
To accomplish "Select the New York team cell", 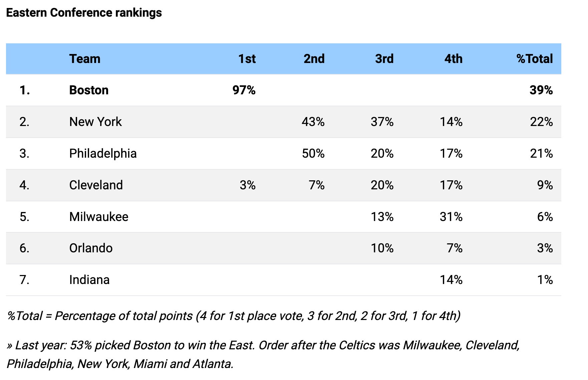I will pos(95,122).
